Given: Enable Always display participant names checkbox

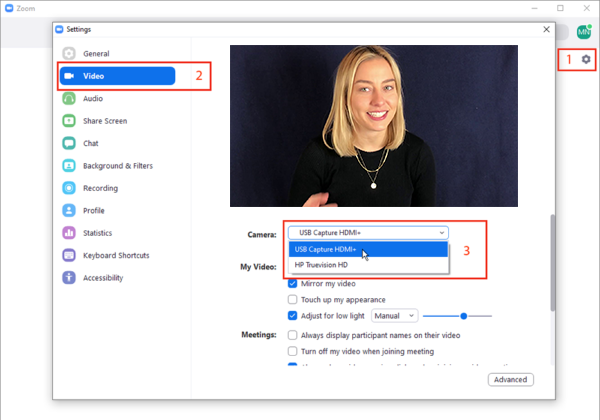Looking at the screenshot, I should click(x=292, y=335).
